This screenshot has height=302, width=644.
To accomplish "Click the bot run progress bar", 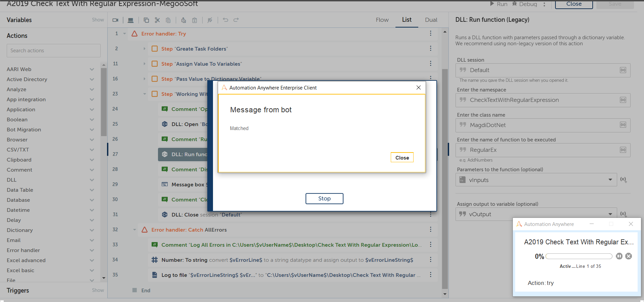I will (x=579, y=256).
